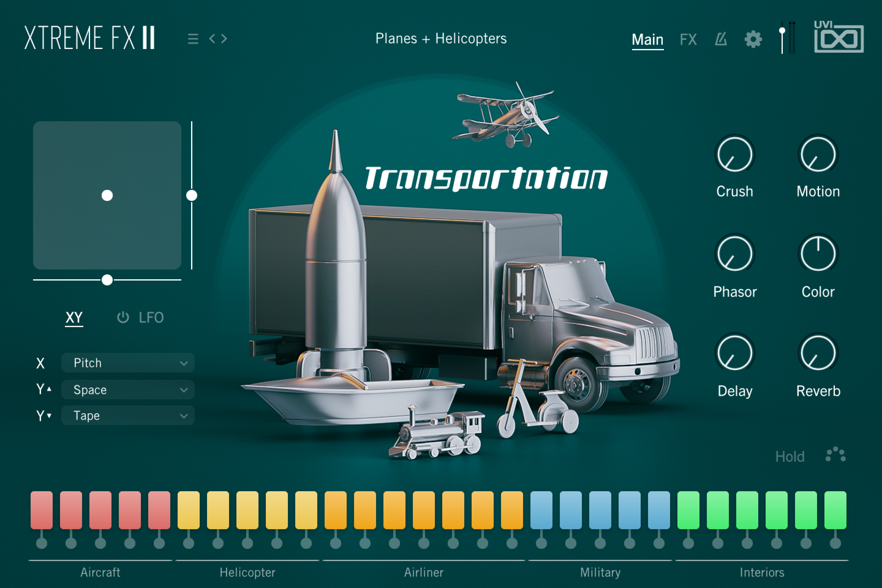Open settings via gear icon
882x588 pixels.
tap(753, 39)
